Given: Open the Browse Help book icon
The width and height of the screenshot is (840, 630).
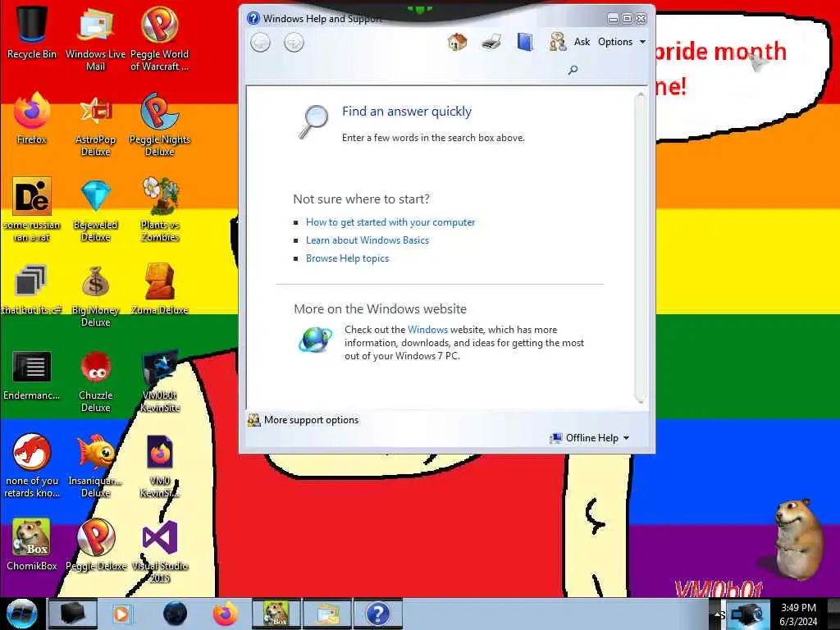Looking at the screenshot, I should [525, 42].
